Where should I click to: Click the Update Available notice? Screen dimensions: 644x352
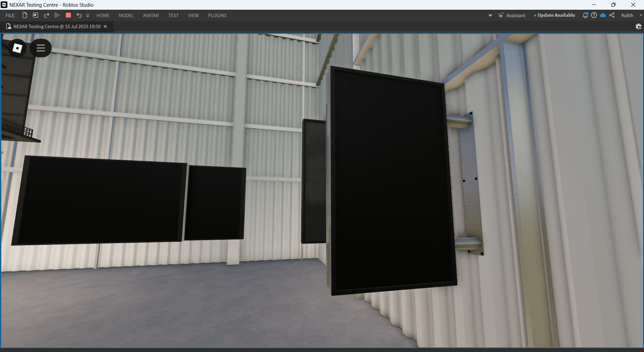[x=554, y=15]
